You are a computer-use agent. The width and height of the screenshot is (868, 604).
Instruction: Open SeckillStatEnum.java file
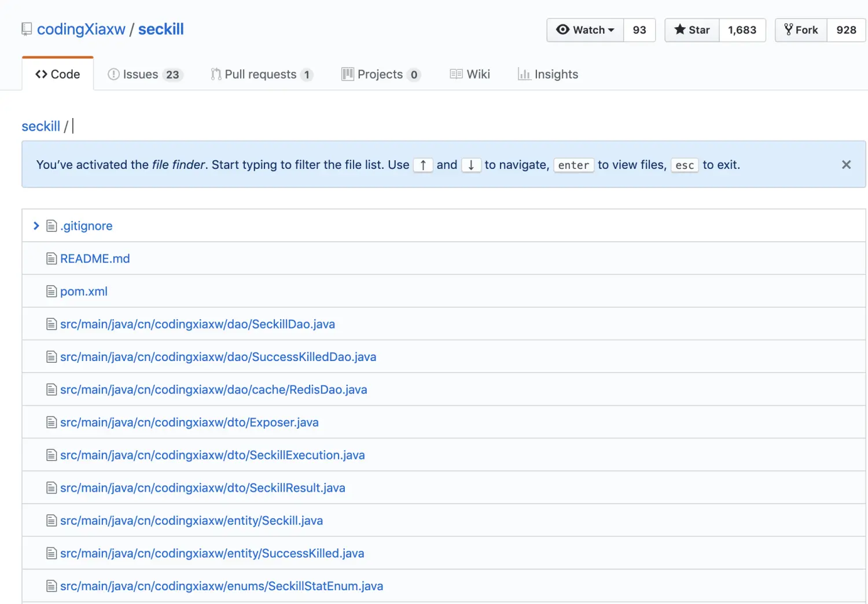coord(222,586)
